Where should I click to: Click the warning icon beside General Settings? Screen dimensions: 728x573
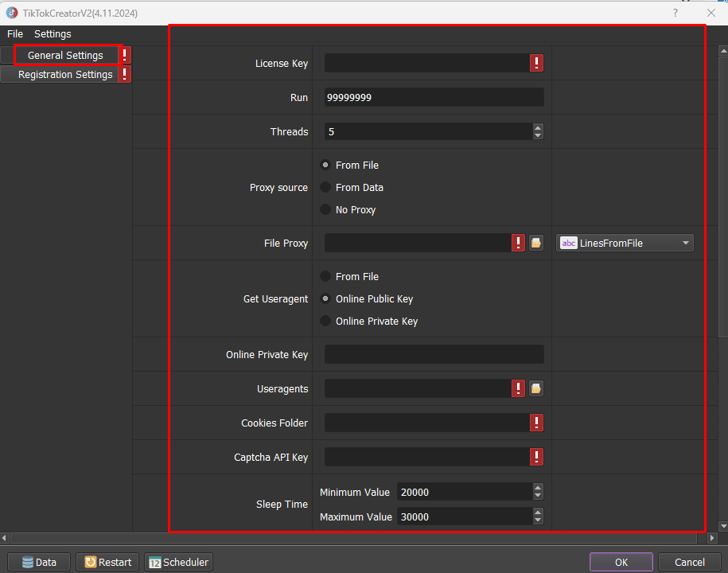coord(125,55)
